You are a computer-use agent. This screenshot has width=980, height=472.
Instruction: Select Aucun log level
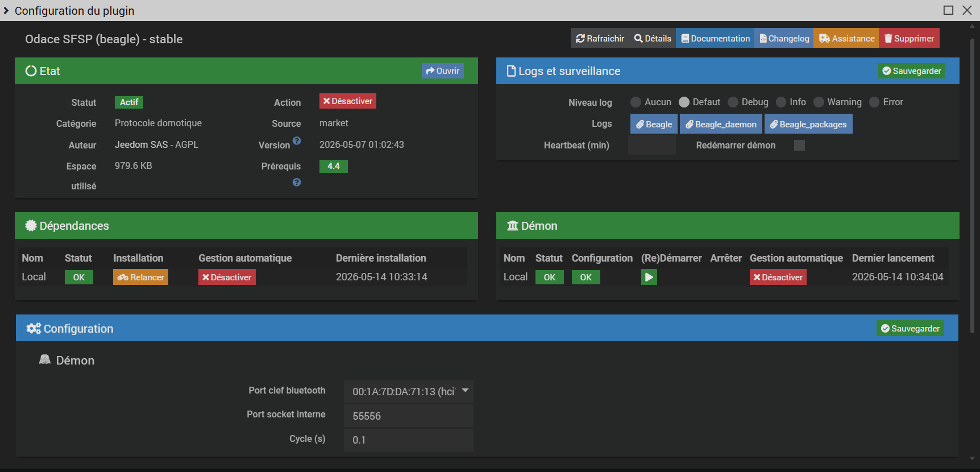coord(636,102)
